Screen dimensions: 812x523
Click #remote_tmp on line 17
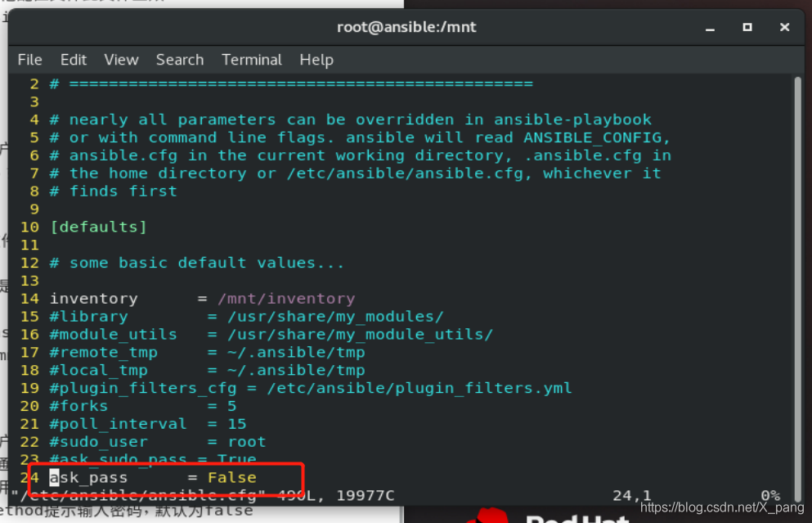pyautogui.click(x=104, y=353)
